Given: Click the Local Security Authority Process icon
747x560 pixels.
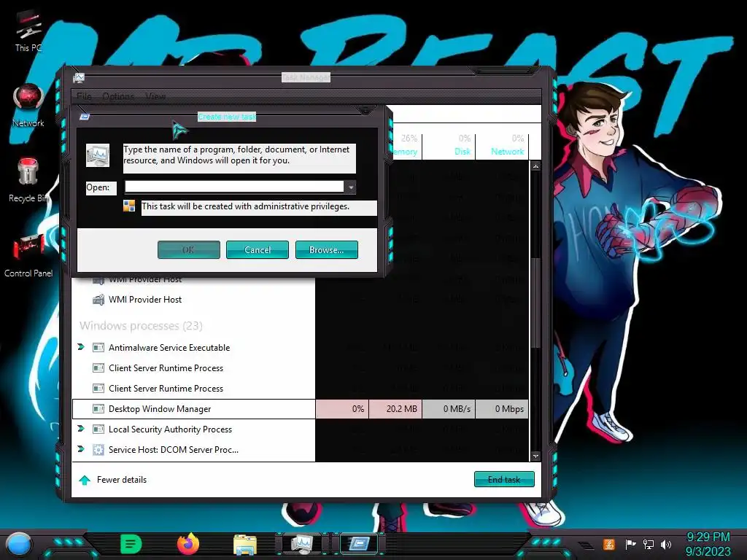Looking at the screenshot, I should pos(98,429).
